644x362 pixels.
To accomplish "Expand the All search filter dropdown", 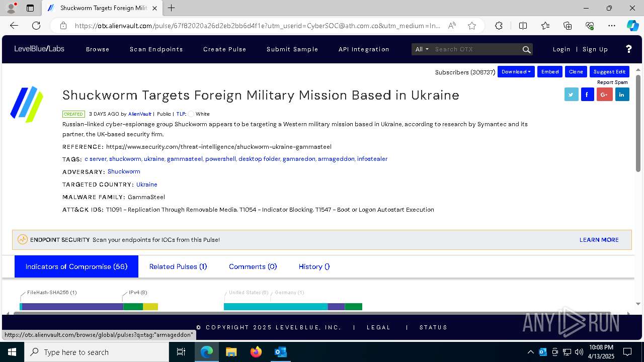I will click(422, 49).
